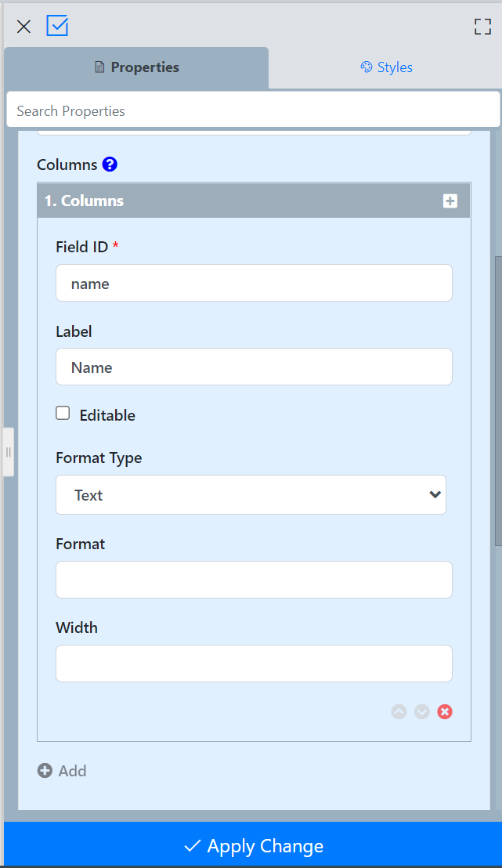The image size is (502, 868).
Task: Click the plus icon on Columns header
Action: [450, 201]
